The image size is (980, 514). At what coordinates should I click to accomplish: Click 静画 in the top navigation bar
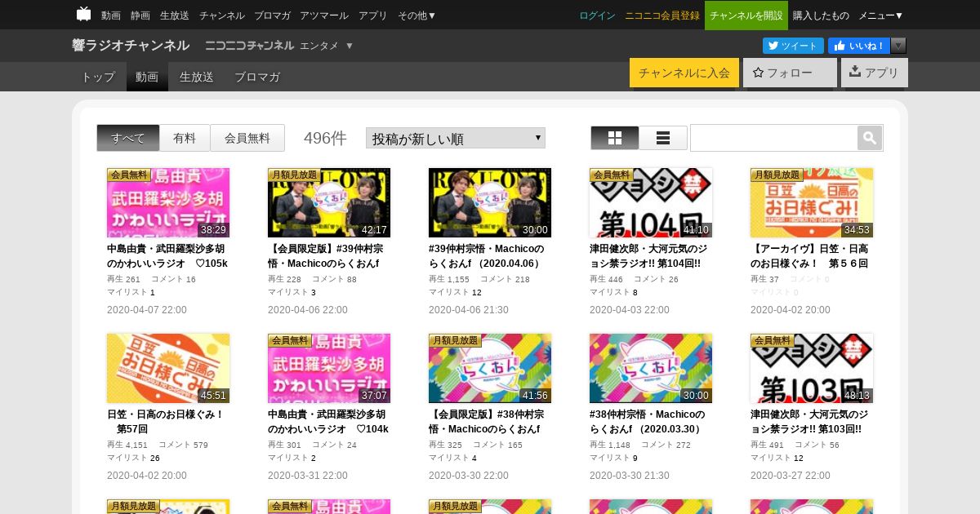tap(140, 16)
